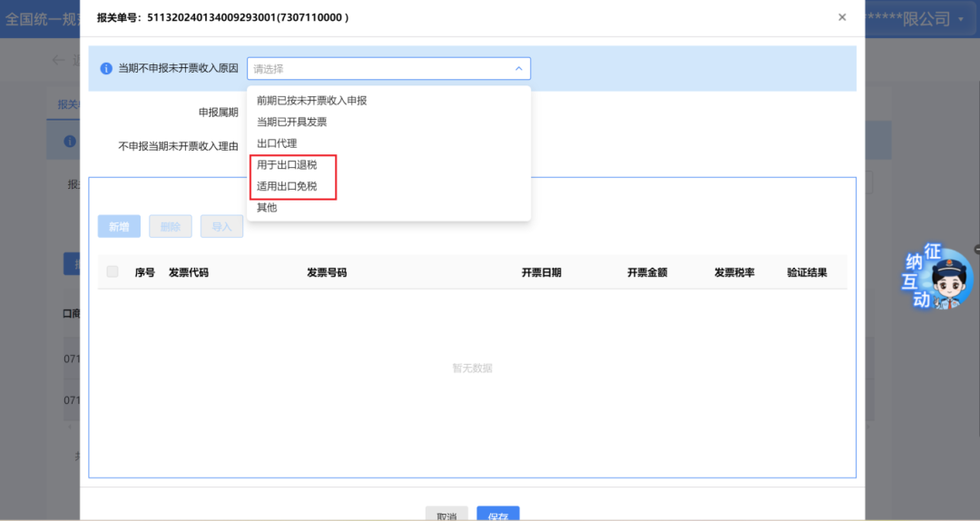Select 当期已开具发票 option
The height and width of the screenshot is (521, 980).
[292, 122]
